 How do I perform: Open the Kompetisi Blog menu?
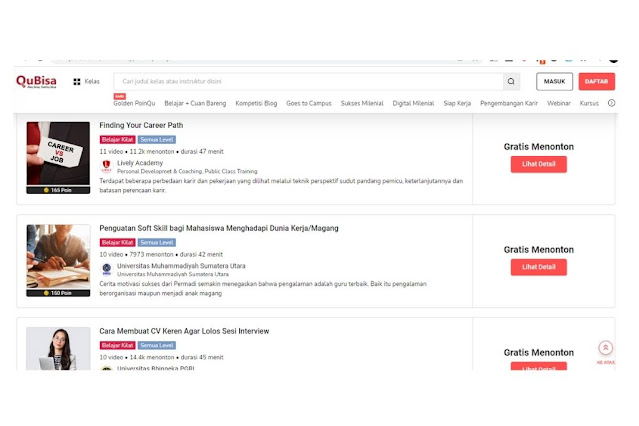[256, 104]
